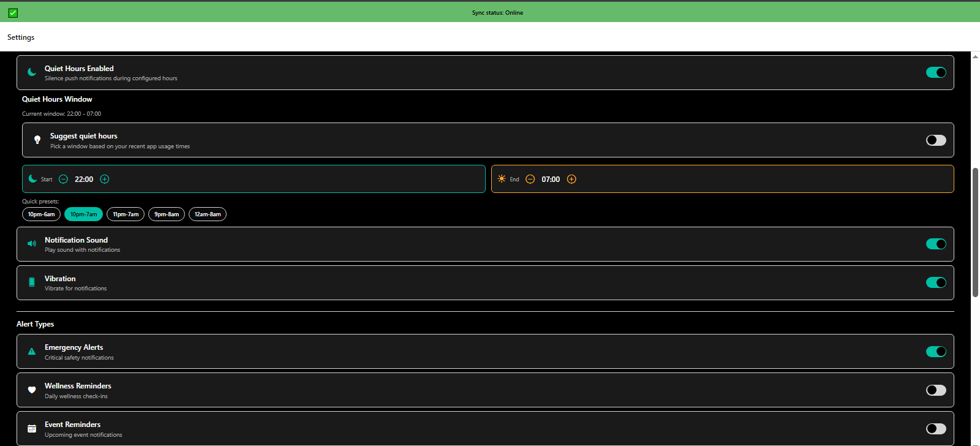The width and height of the screenshot is (980, 446).
Task: Turn on Event Reminders toggle
Action: [x=936, y=429]
